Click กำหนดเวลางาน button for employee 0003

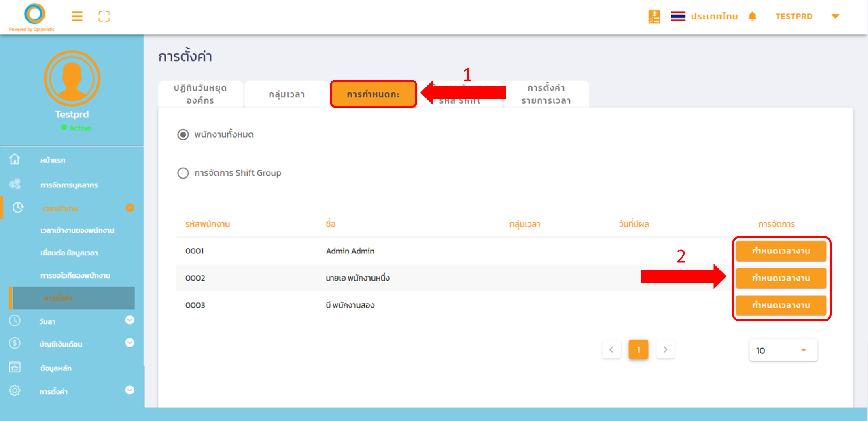(781, 305)
